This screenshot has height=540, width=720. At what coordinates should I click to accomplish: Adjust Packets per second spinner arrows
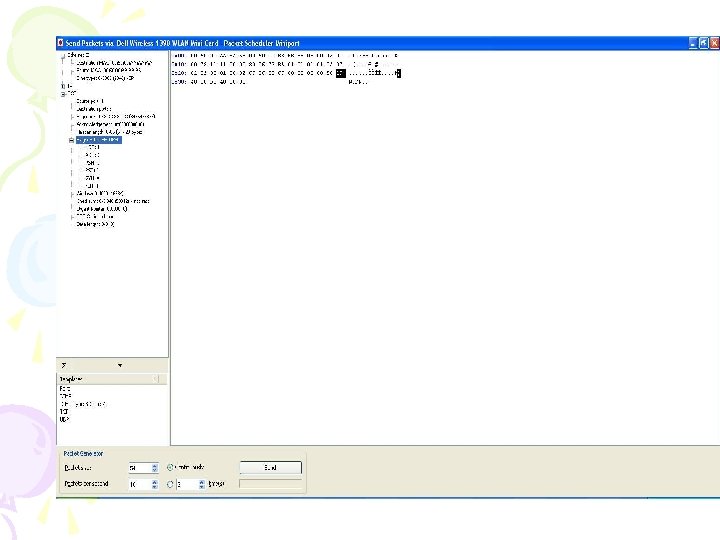155,484
